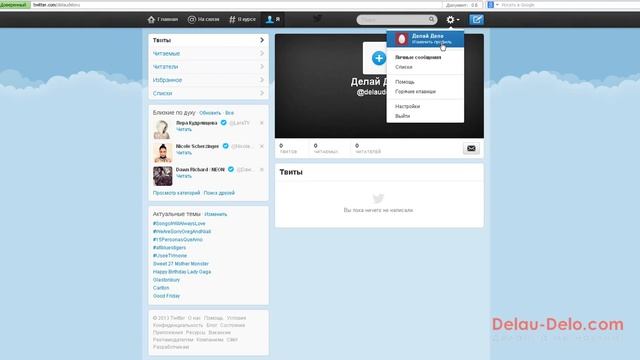This screenshot has width=640, height=360.
Task: Click chevron arrow next to sidebar Списки
Action: (262, 93)
